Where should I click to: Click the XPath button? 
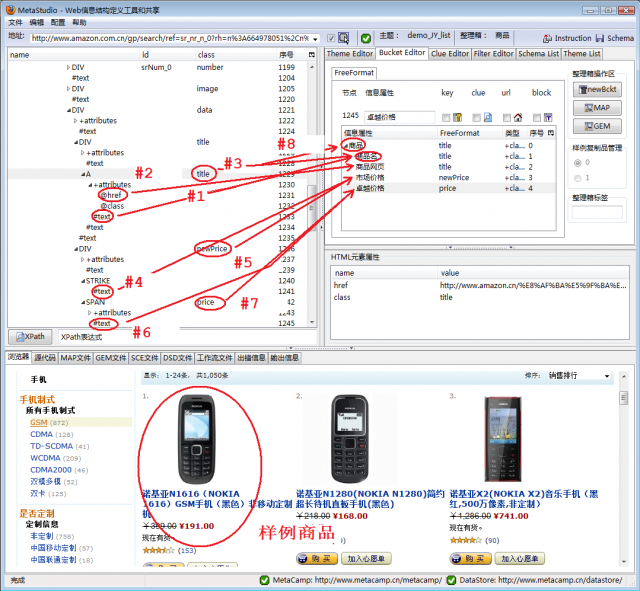(x=30, y=337)
